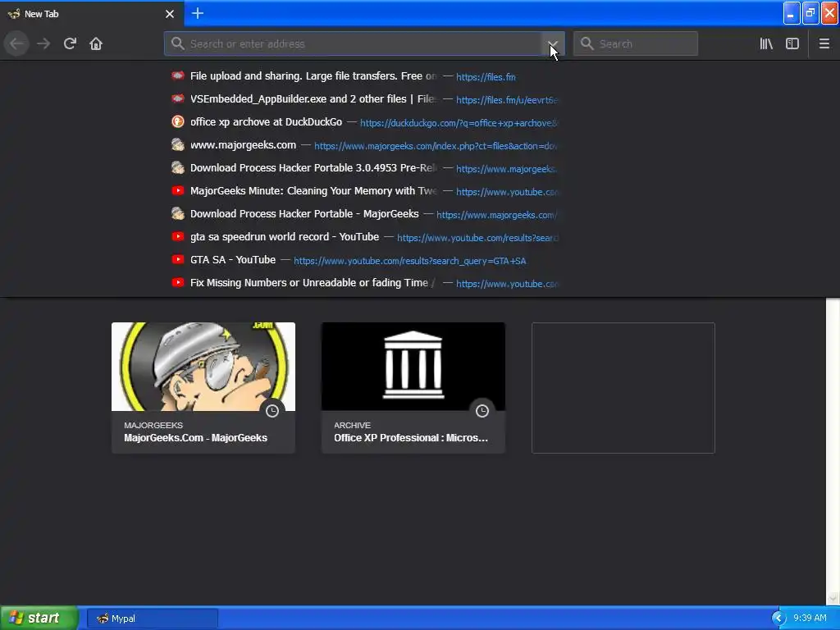
Task: Select office xp archove at DuckDuckGo entry
Action: point(364,122)
